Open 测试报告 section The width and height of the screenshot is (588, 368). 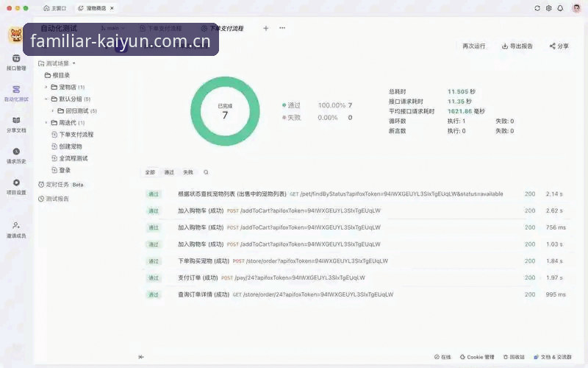54,199
